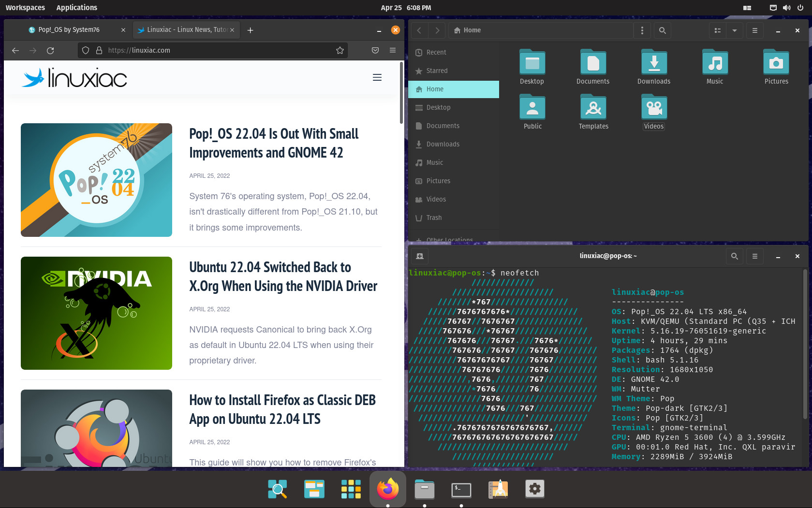Image resolution: width=812 pixels, height=508 pixels.
Task: Open window tiling toggle in top bar
Action: click(x=747, y=7)
